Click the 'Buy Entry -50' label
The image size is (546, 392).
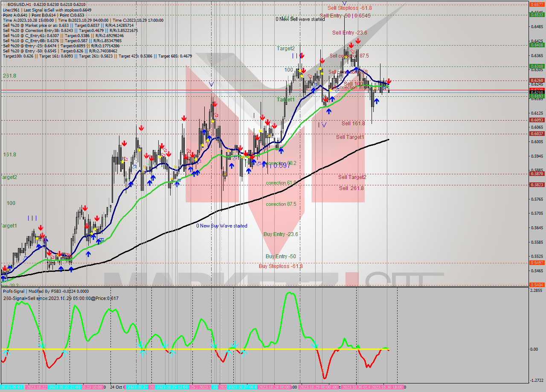point(280,257)
